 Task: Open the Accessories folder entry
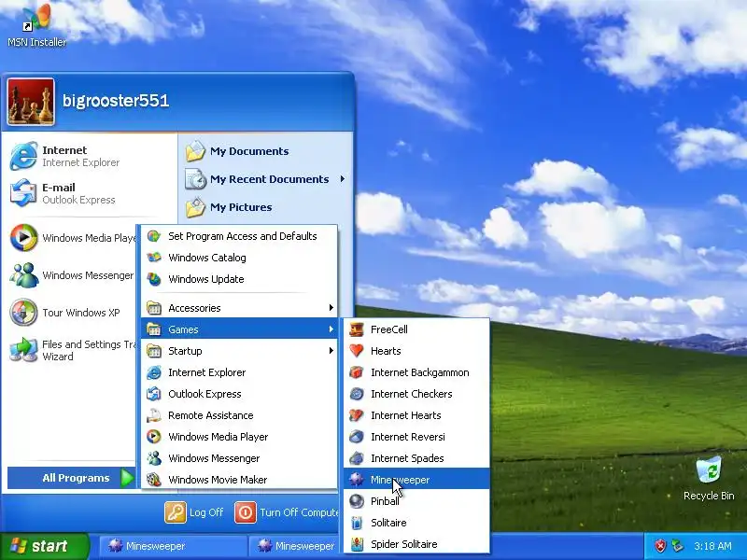click(x=239, y=308)
